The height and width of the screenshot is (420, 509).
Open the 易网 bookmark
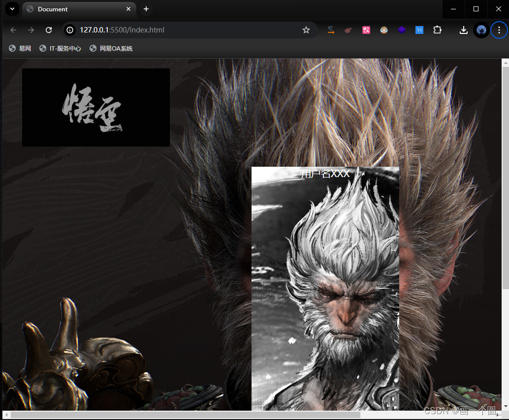coord(20,48)
